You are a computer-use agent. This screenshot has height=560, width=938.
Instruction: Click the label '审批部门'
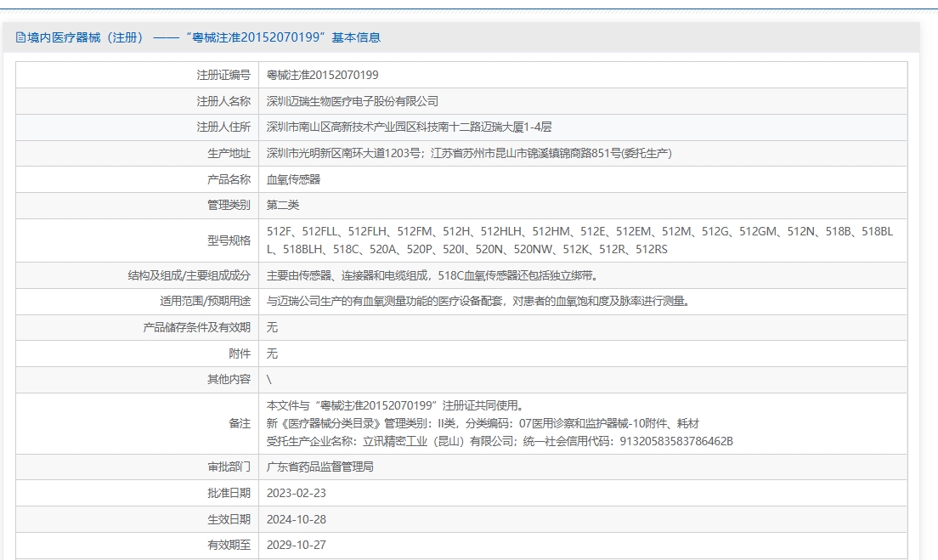click(x=229, y=467)
